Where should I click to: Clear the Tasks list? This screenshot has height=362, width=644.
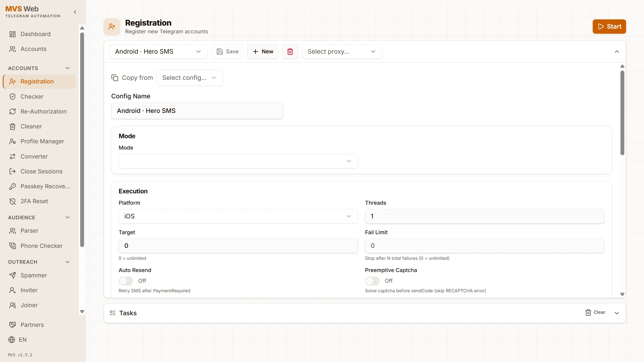(x=595, y=313)
